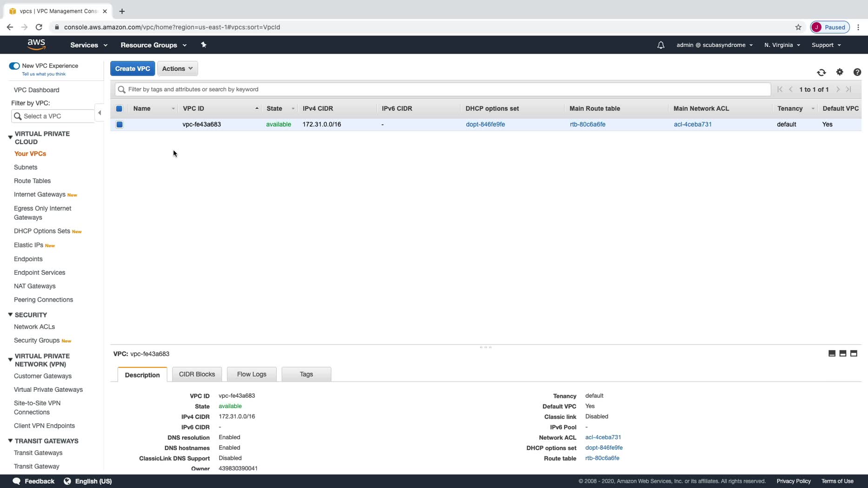This screenshot has width=868, height=488.
Task: Pin shortcuts using the pushpin icon
Action: (203, 45)
